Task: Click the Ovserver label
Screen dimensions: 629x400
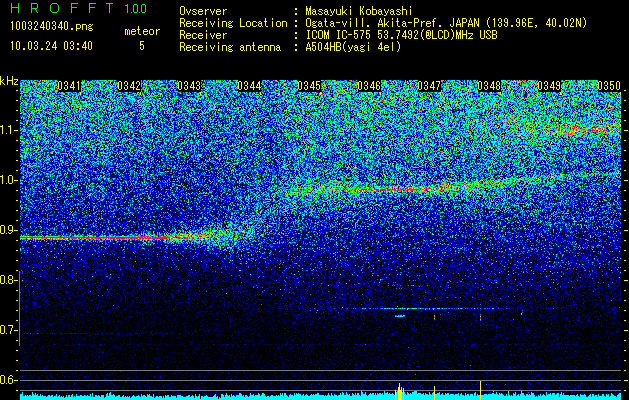Action: (x=203, y=11)
